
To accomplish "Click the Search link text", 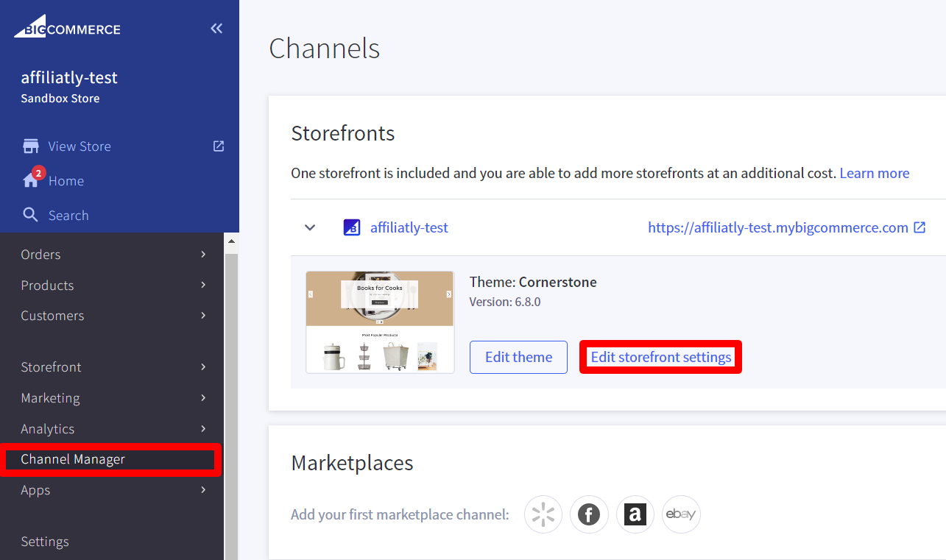I will [x=68, y=215].
